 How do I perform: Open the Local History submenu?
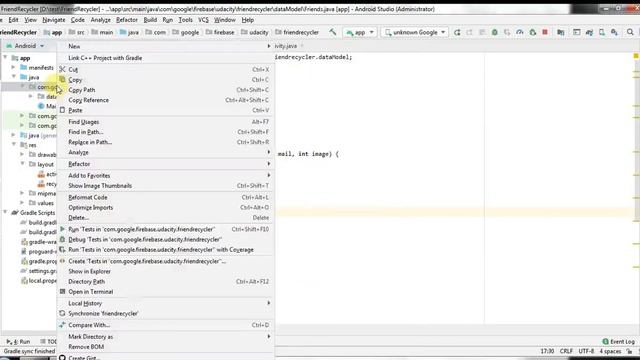pos(166,303)
